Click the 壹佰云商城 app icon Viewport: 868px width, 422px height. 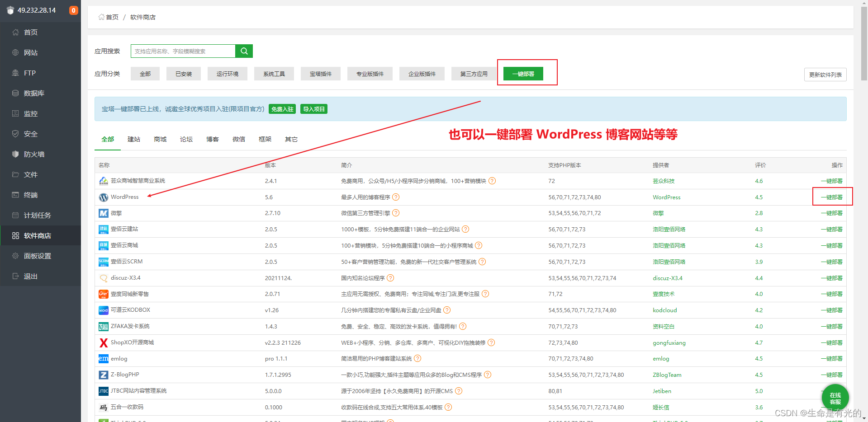pyautogui.click(x=104, y=246)
